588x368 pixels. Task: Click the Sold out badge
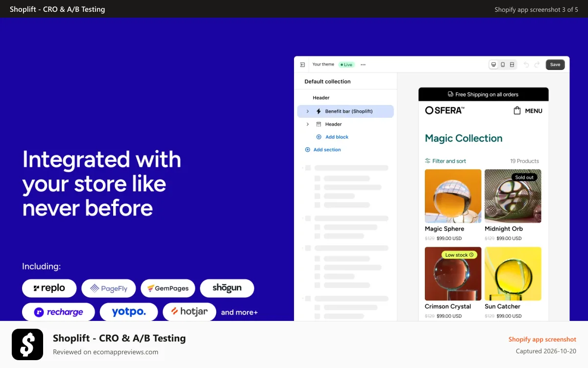(x=524, y=177)
